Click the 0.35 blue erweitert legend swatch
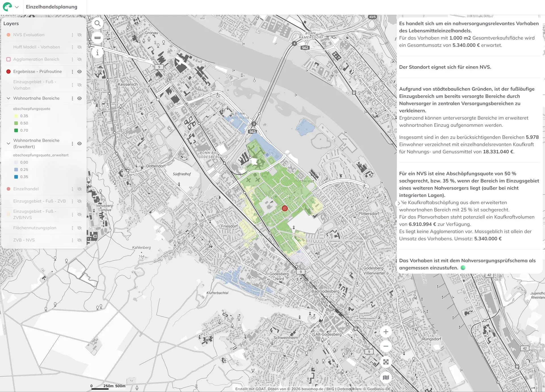 (16, 177)
